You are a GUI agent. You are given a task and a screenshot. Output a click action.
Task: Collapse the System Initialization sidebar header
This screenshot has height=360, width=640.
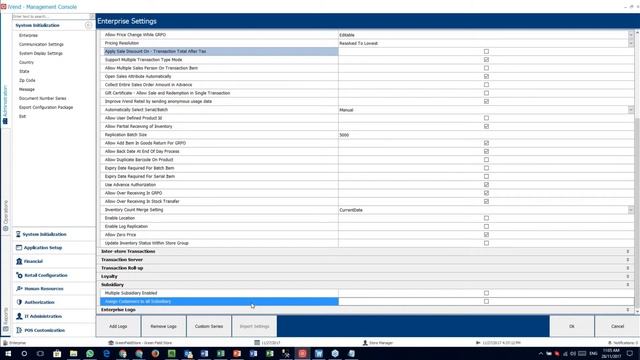[x=88, y=25]
